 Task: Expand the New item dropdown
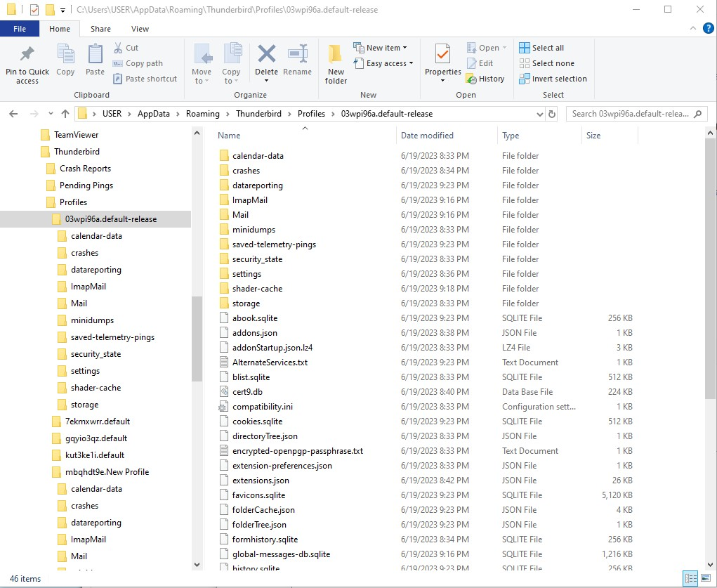click(381, 48)
